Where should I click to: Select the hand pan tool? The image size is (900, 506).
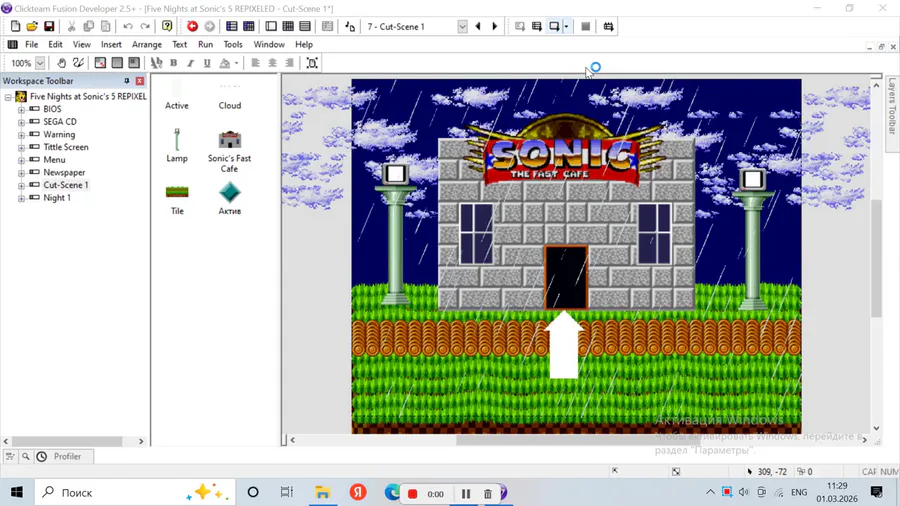[x=61, y=63]
